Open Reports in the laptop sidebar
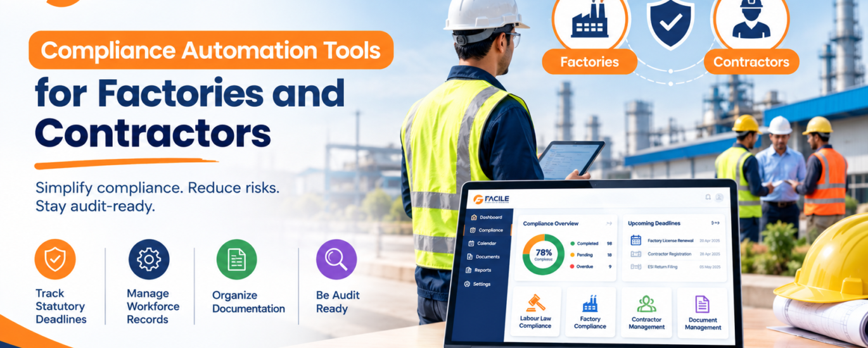The image size is (868, 348). [479, 270]
